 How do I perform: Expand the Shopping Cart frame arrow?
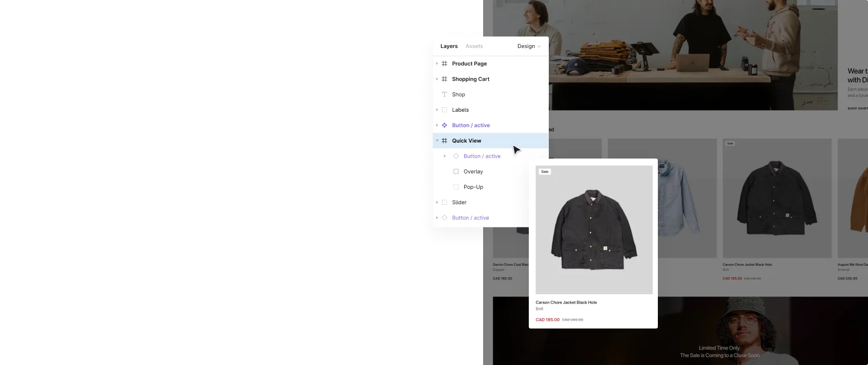pos(437,79)
